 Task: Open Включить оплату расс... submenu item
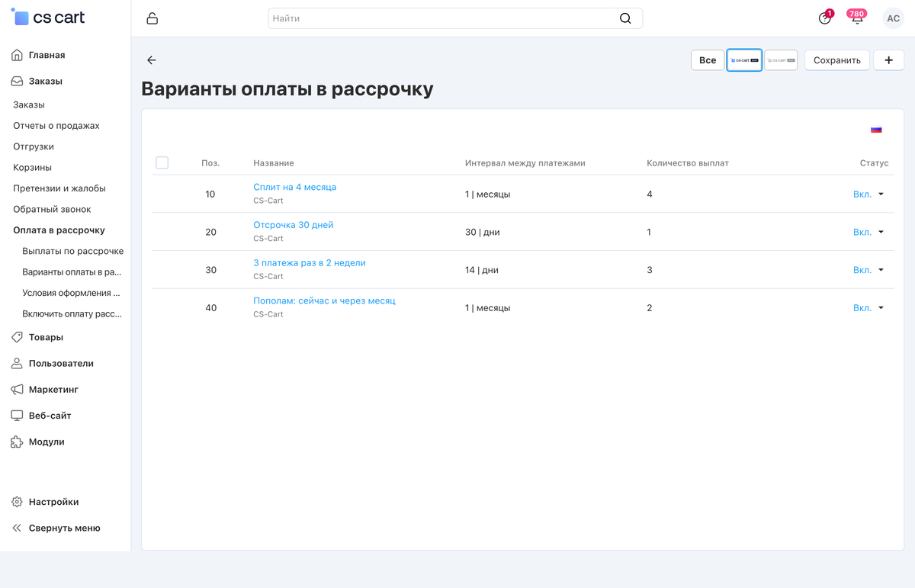tap(72, 313)
